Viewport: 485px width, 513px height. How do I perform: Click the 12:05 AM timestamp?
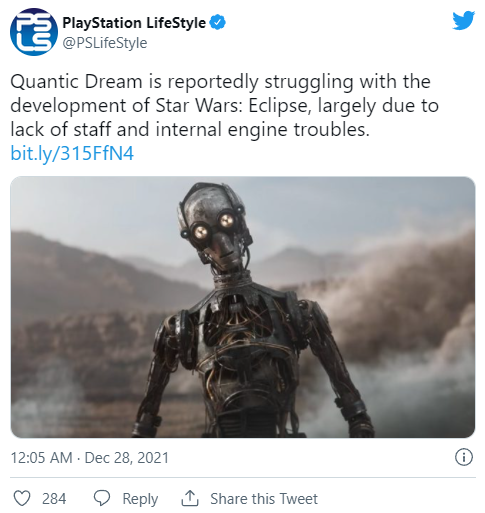[x=41, y=458]
